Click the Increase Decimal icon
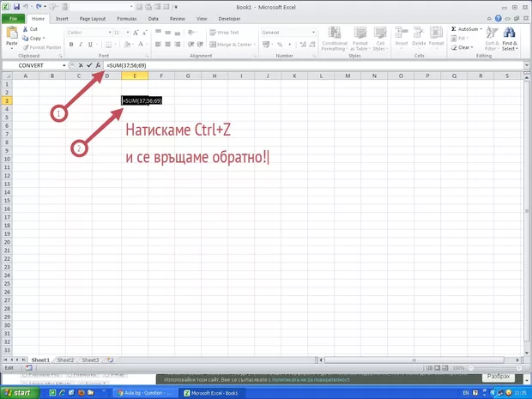 pos(303,45)
